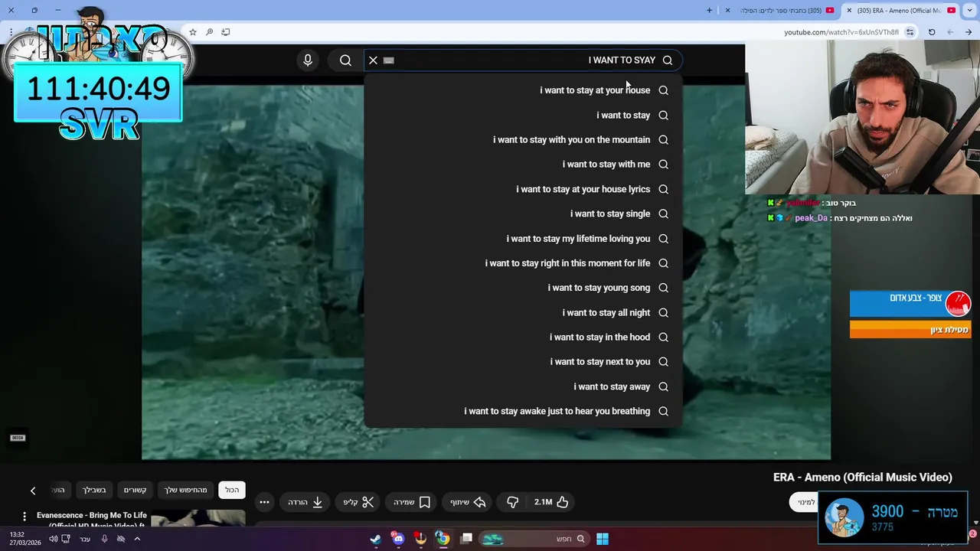Download the video via the הורדה button
The height and width of the screenshot is (551, 980).
(x=305, y=502)
